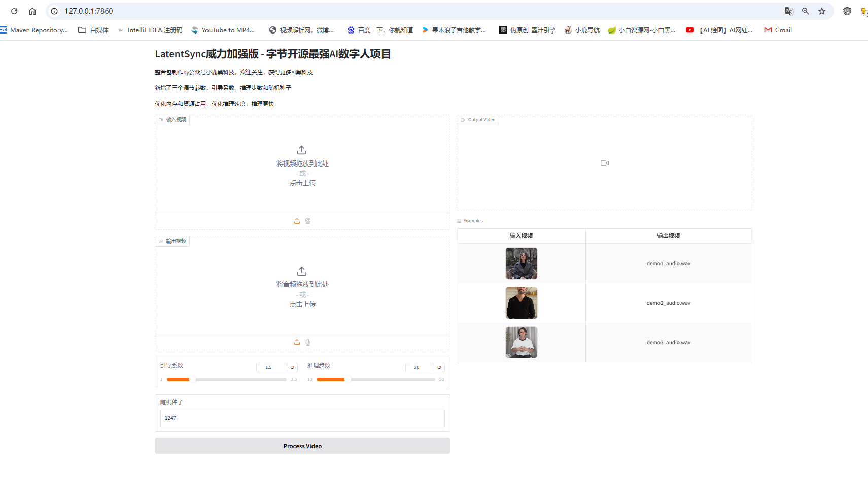Select upload-file source icon under the video input
This screenshot has height=489, width=868.
point(297,221)
